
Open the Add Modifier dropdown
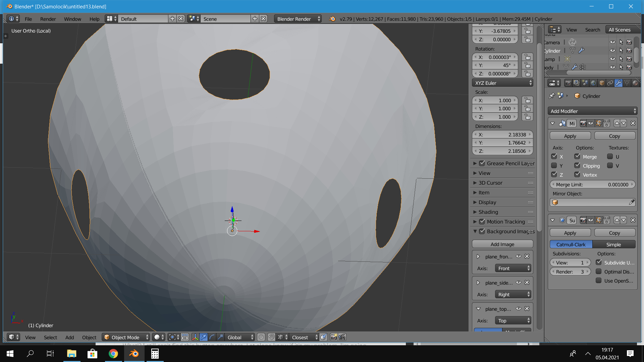(x=592, y=111)
